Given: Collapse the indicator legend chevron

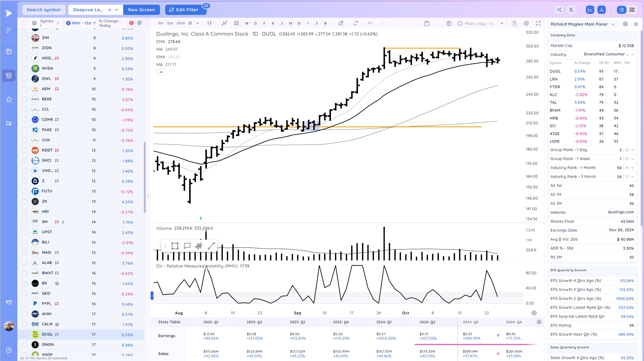Looking at the screenshot, I should point(161,72).
